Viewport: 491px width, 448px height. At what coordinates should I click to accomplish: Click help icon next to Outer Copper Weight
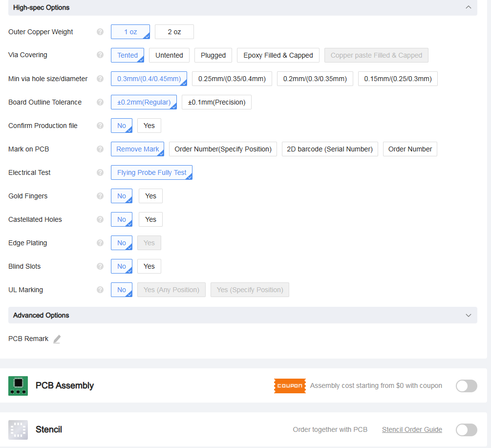(x=100, y=32)
